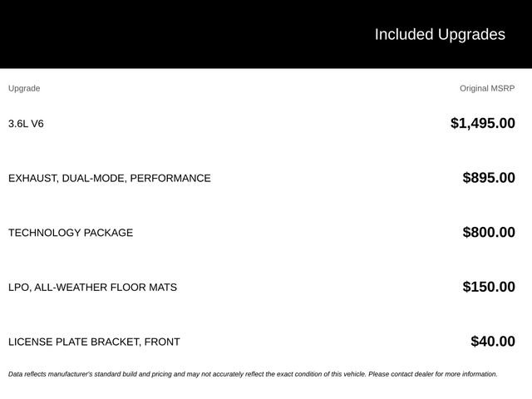Click the word FRONT in bracket row
Viewport: 532px width, 399px height.
tap(162, 342)
